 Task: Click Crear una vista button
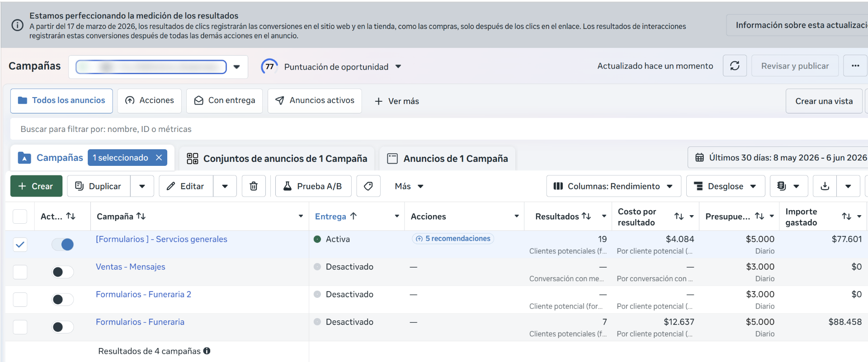(x=824, y=101)
